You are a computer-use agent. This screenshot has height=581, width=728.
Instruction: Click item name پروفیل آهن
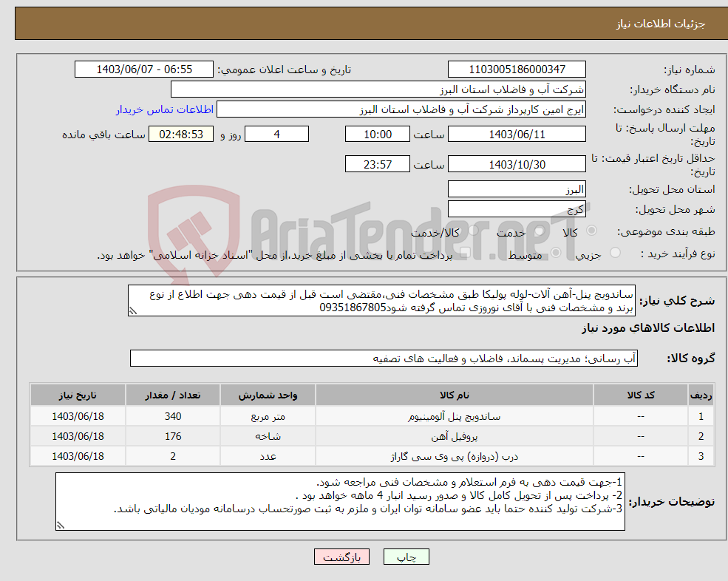click(455, 437)
